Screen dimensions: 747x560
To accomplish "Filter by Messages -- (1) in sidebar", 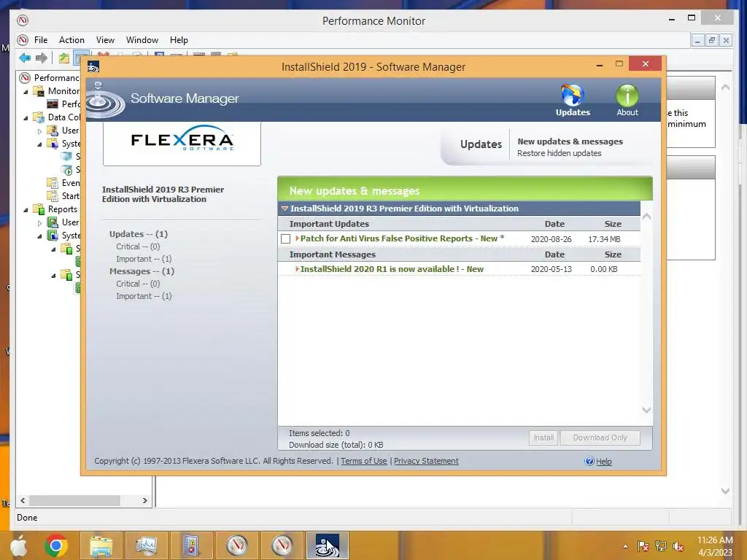I will [x=142, y=271].
